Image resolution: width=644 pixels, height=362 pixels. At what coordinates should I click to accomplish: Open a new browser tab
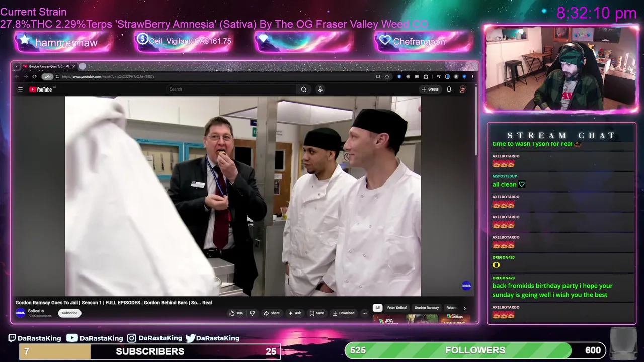click(x=83, y=66)
